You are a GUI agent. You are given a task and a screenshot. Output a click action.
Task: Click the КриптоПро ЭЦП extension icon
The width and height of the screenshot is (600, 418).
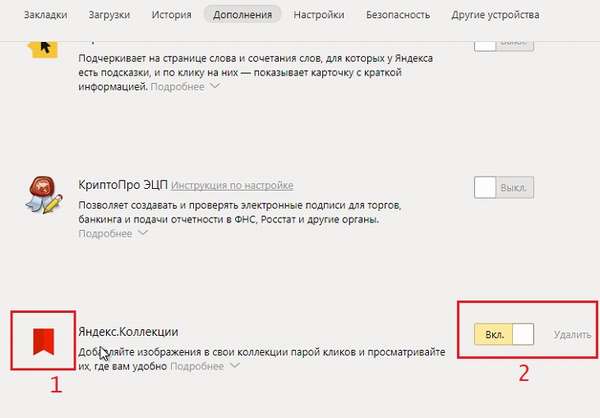44,195
